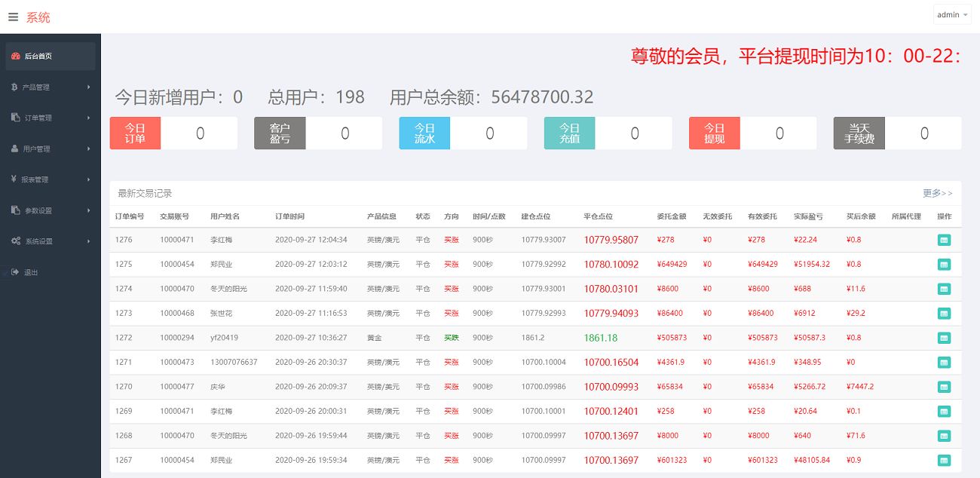Expand the 产品管理 submenu arrow
980x478 pixels.
[88, 87]
